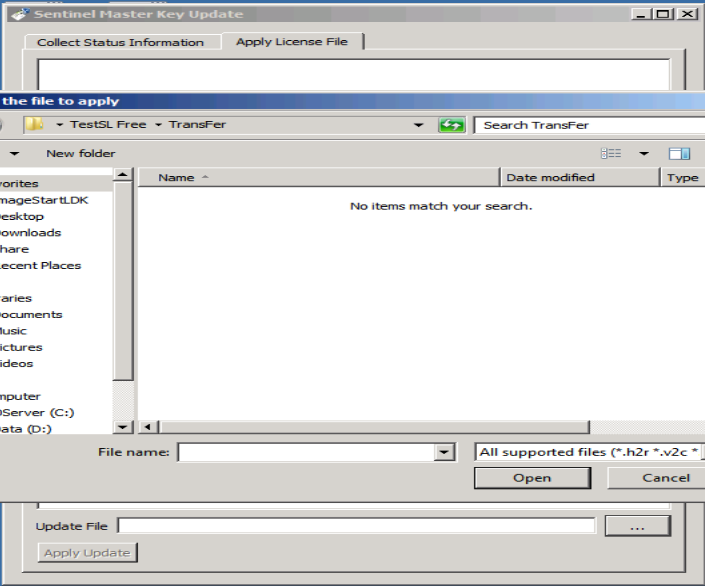The width and height of the screenshot is (705, 586).
Task: Click the Sentinel Master Key Update title icon
Action: 20,14
